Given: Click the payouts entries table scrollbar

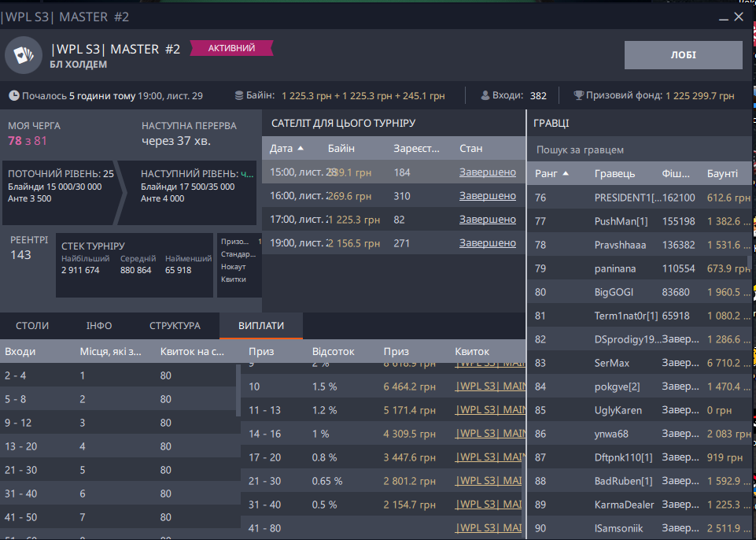Looking at the screenshot, I should coord(238,390).
